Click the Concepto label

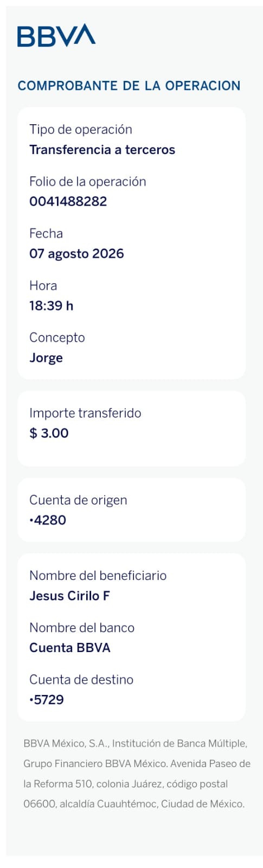(x=57, y=338)
